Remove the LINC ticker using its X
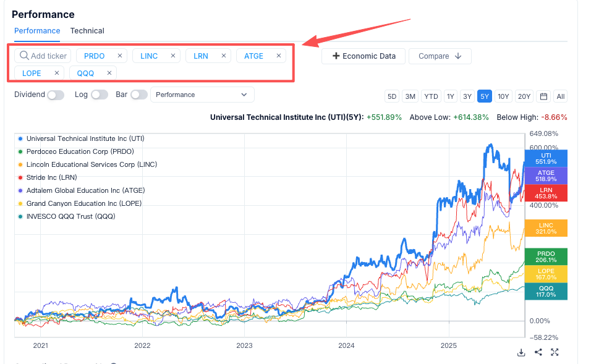 (174, 56)
